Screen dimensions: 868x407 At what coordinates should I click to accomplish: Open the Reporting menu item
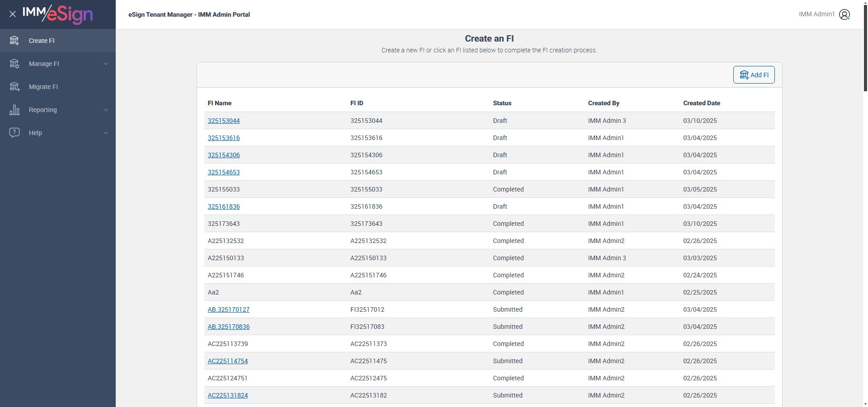coord(58,110)
